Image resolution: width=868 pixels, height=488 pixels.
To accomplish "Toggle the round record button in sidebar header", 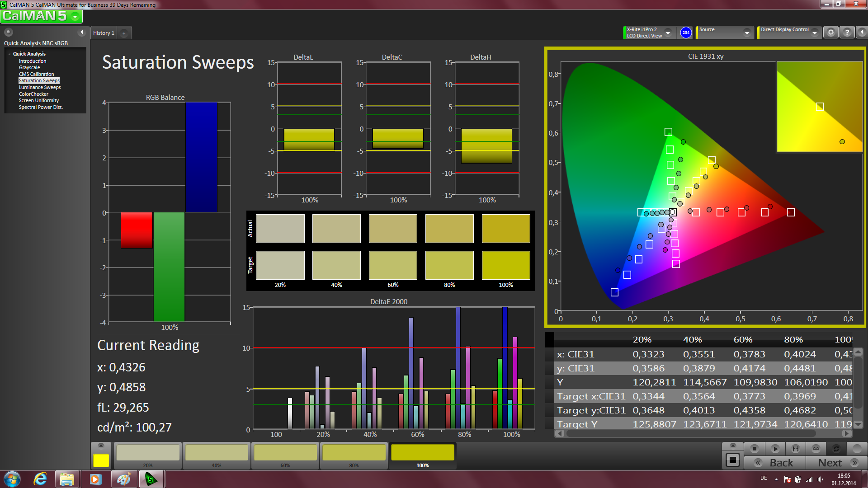I will tap(8, 32).
